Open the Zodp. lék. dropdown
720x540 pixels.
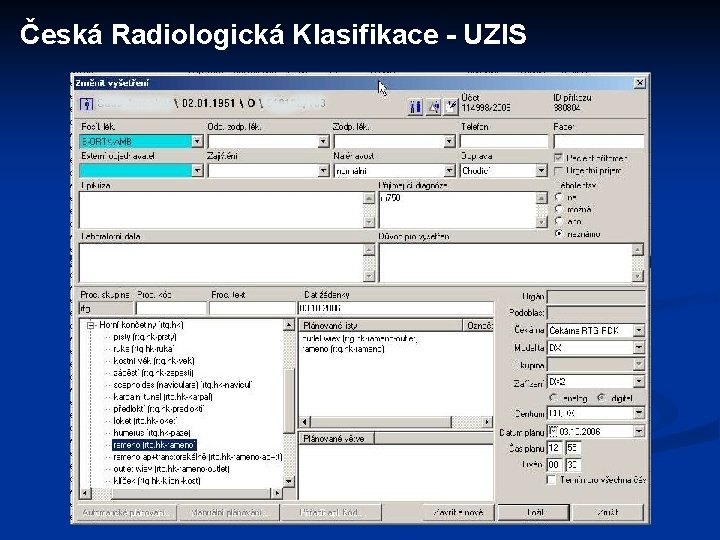coord(450,141)
